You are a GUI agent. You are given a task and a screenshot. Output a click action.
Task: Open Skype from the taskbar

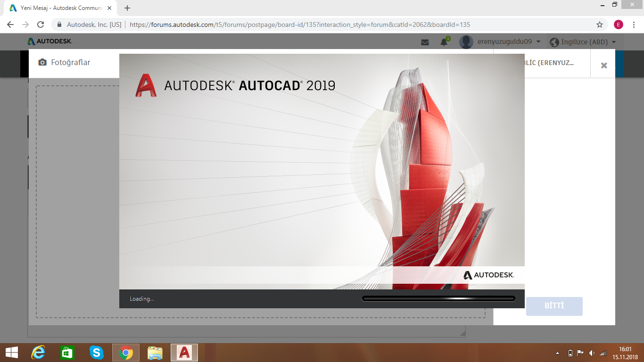[x=97, y=353]
